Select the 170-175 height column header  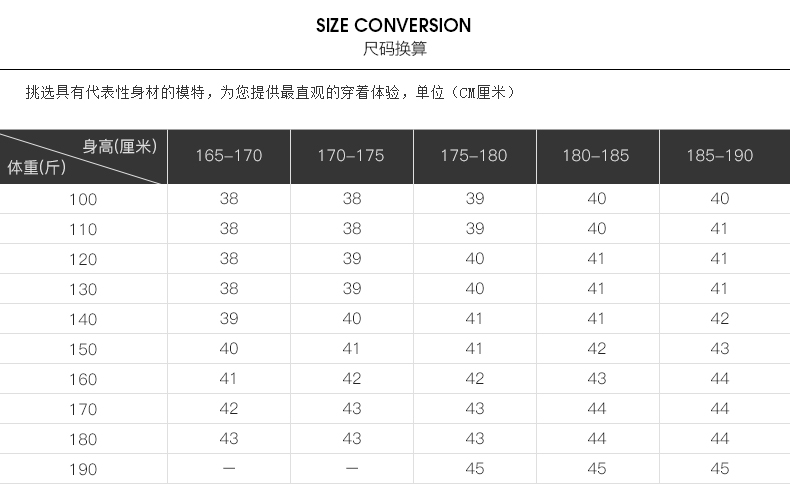coord(351,156)
